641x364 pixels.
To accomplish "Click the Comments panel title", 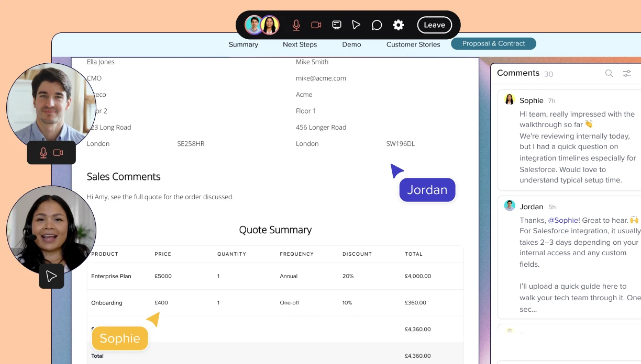I will 518,73.
